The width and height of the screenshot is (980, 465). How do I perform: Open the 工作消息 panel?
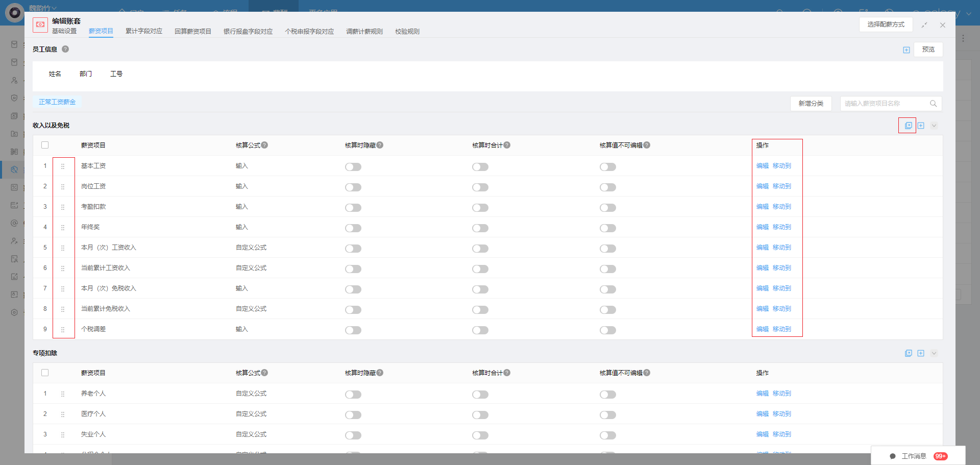tap(918, 456)
